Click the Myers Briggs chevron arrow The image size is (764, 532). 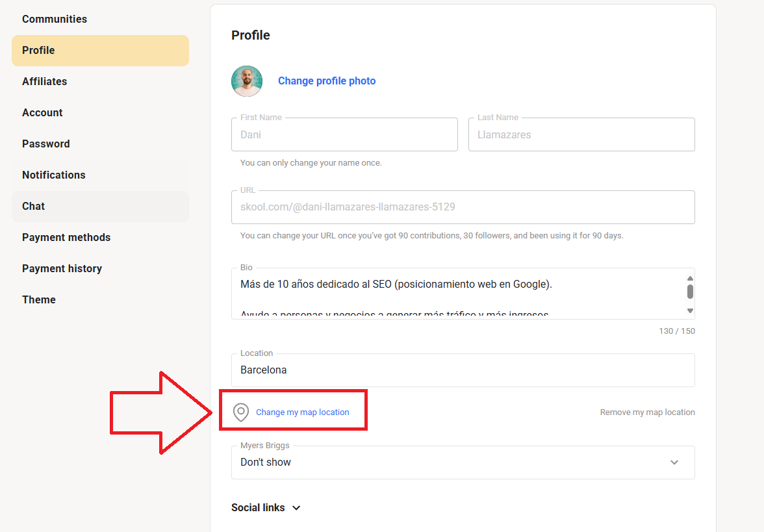tap(674, 462)
